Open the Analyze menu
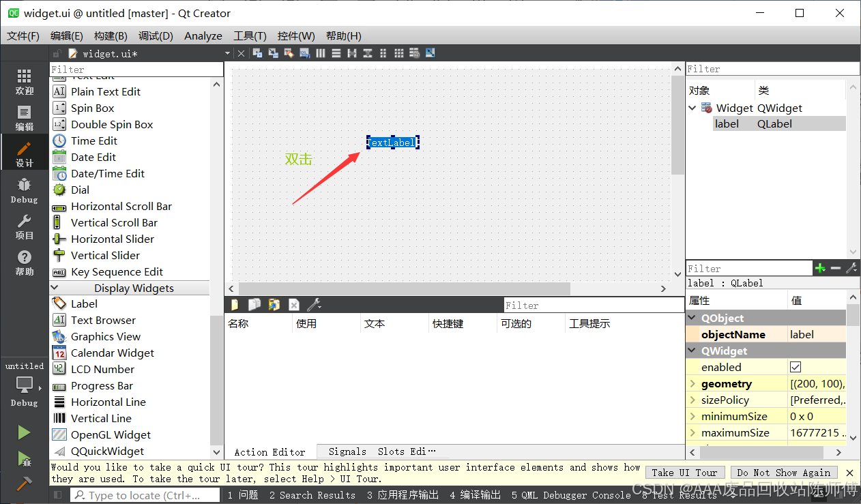This screenshot has width=861, height=504. (203, 36)
